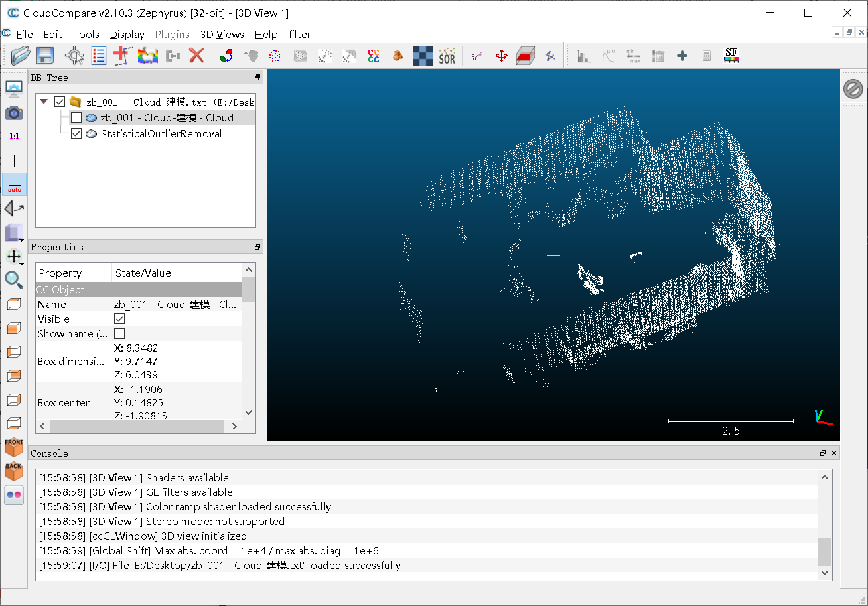Select the StatisticalOutlierRemoval tree item
This screenshot has width=868, height=606.
coord(161,133)
